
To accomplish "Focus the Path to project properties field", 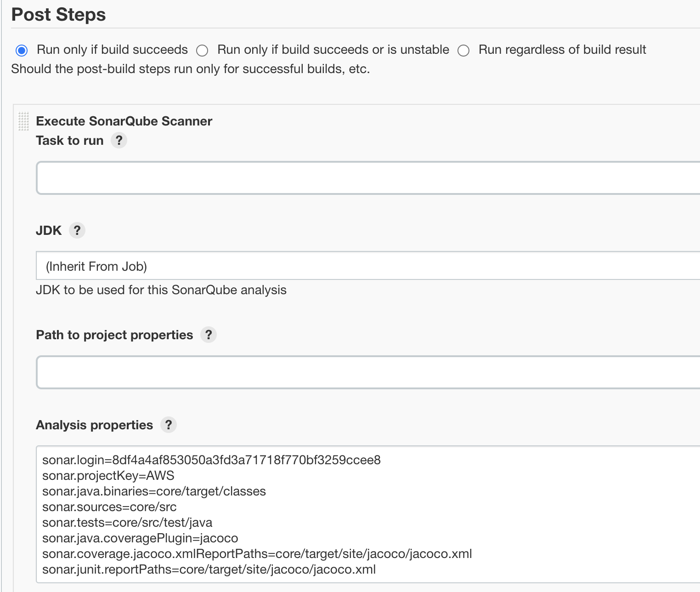I will (x=368, y=372).
